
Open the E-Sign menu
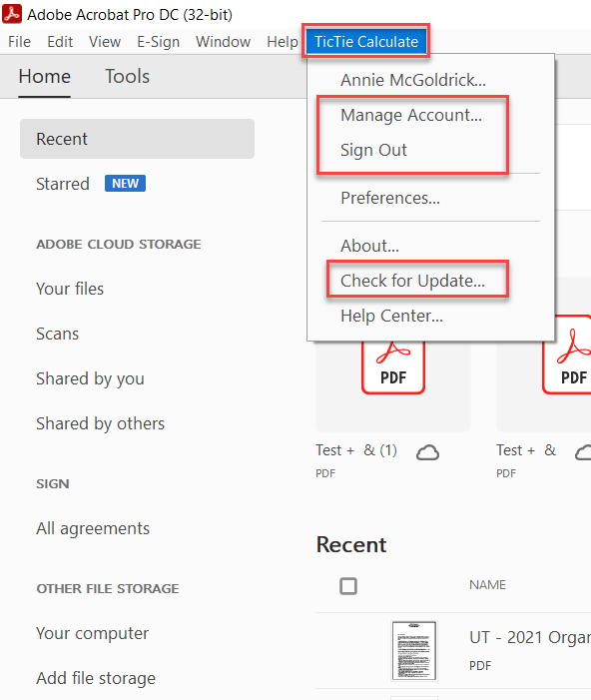[x=158, y=42]
